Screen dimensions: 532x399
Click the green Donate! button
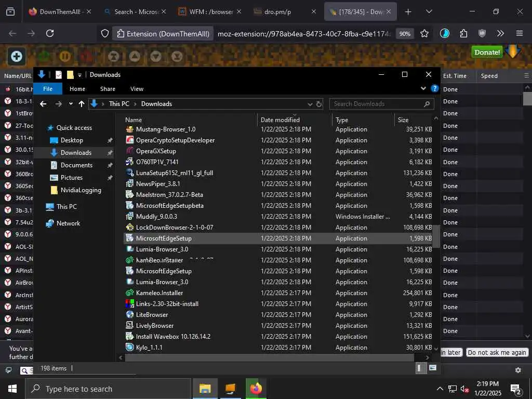pyautogui.click(x=487, y=52)
